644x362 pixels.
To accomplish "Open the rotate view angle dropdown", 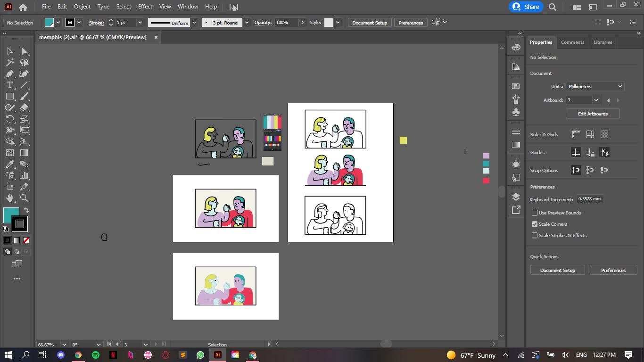I will coord(99,345).
